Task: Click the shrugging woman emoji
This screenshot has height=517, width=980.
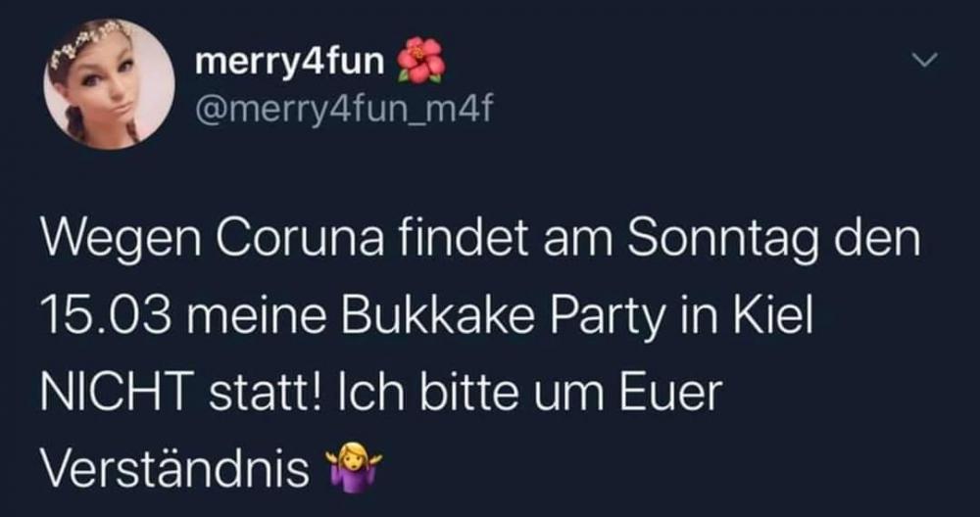Action: pyautogui.click(x=353, y=464)
